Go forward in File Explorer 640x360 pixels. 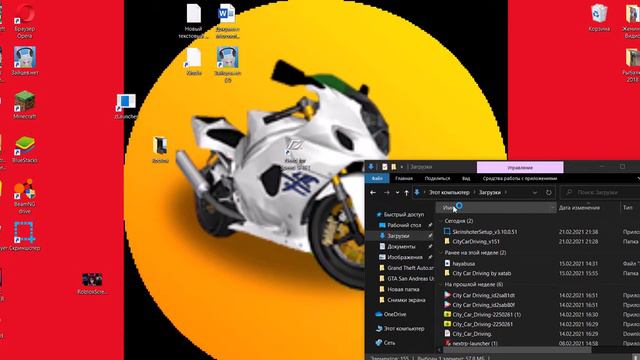pos(387,192)
